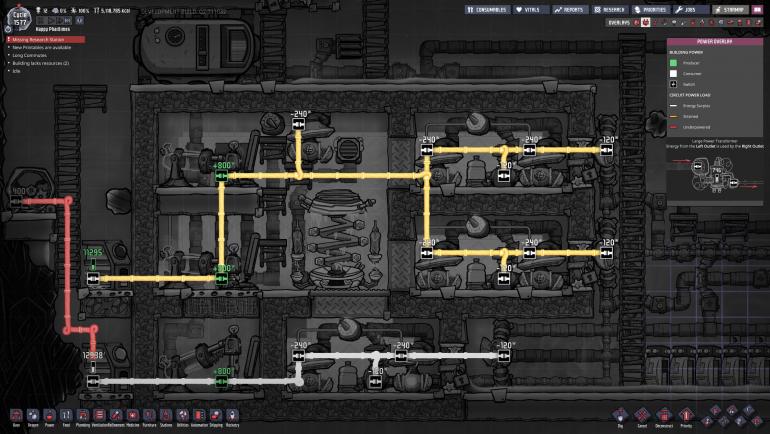The image size is (770, 434).
Task: Open the Food build category
Action: click(x=66, y=416)
